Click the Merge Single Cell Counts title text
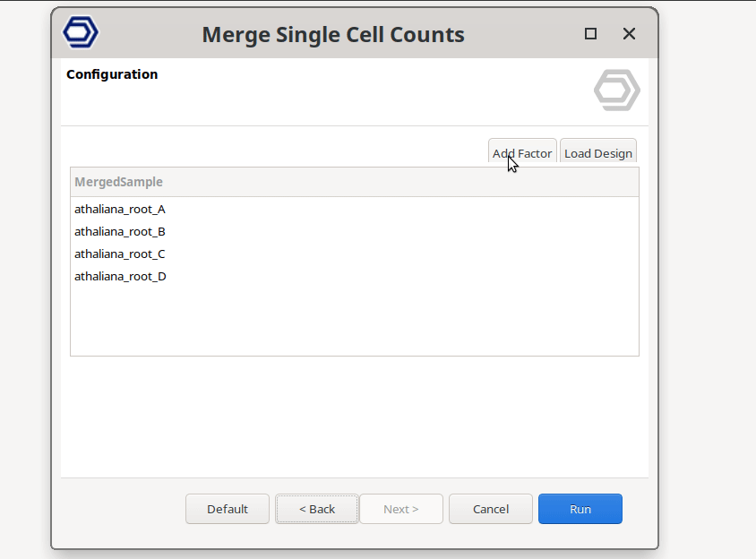The image size is (756, 559). click(333, 35)
